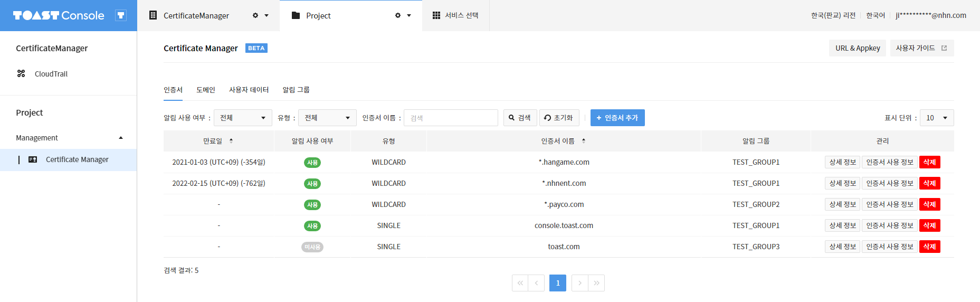Open 상세 정보 for console.toast.com
Image resolution: width=980 pixels, height=302 pixels.
point(842,225)
